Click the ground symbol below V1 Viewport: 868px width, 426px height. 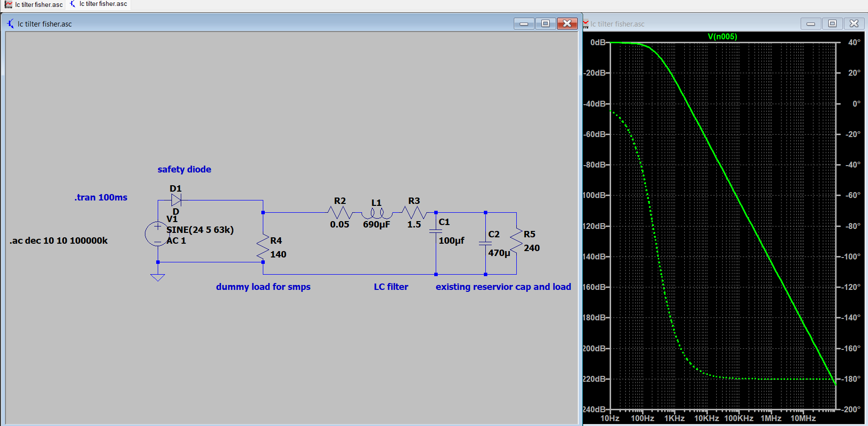click(157, 277)
